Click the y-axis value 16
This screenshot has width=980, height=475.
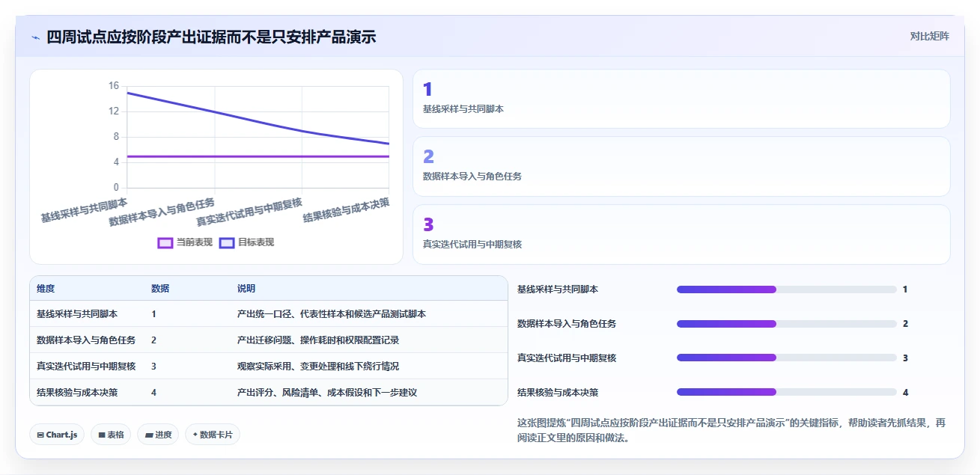tap(114, 86)
